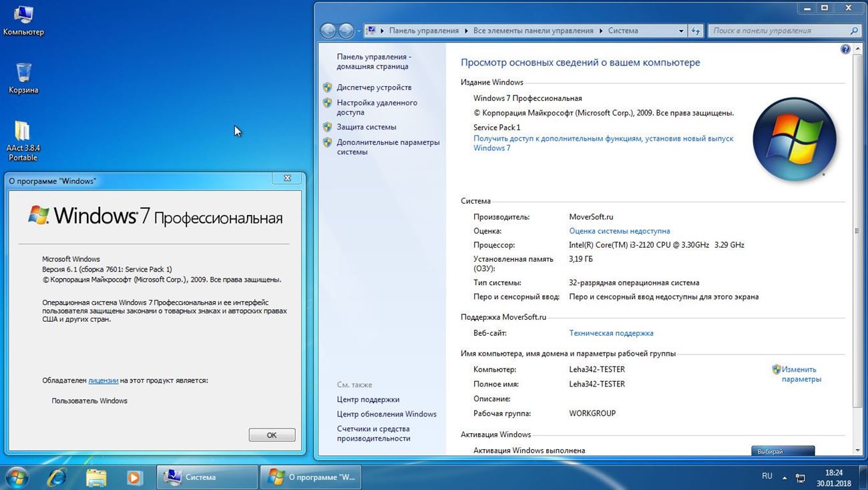Click Получить доступ к дополнительным функциям link

click(x=604, y=143)
